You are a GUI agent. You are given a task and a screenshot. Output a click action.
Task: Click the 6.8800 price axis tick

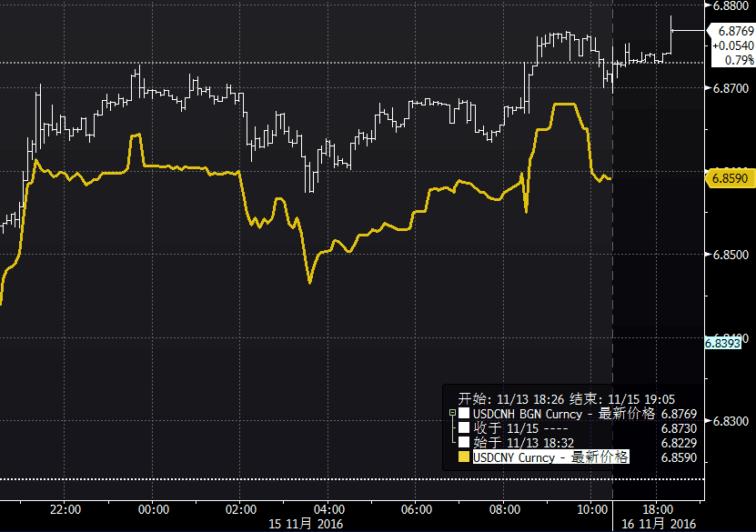(731, 5)
